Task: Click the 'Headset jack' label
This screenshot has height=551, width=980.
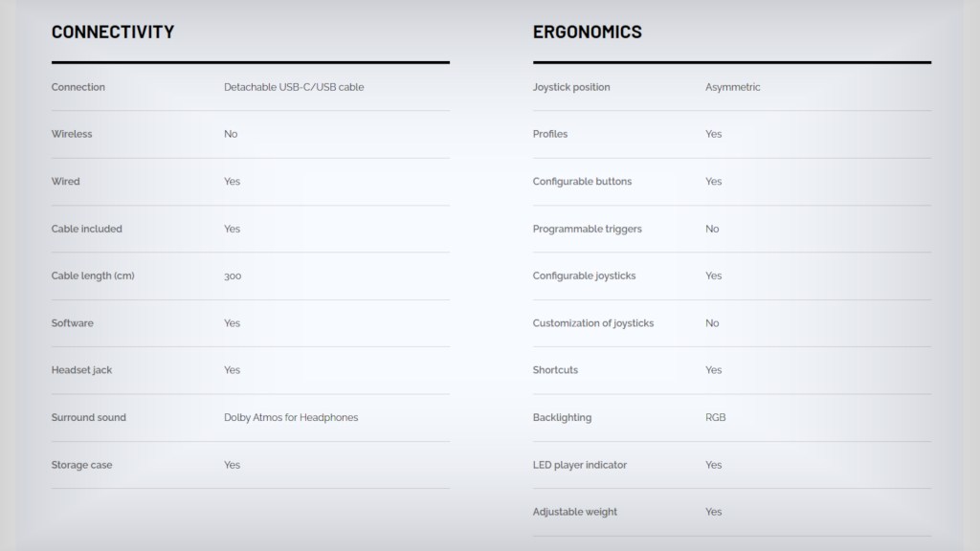Action: pos(81,370)
